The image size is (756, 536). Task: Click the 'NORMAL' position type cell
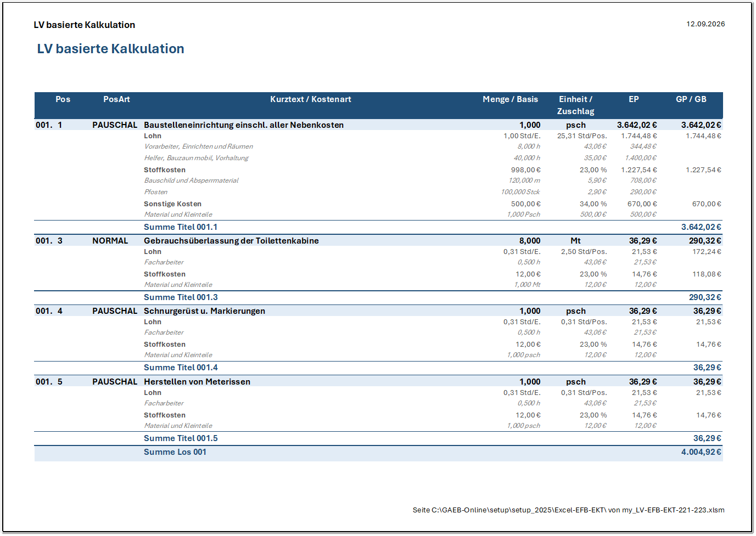point(110,241)
